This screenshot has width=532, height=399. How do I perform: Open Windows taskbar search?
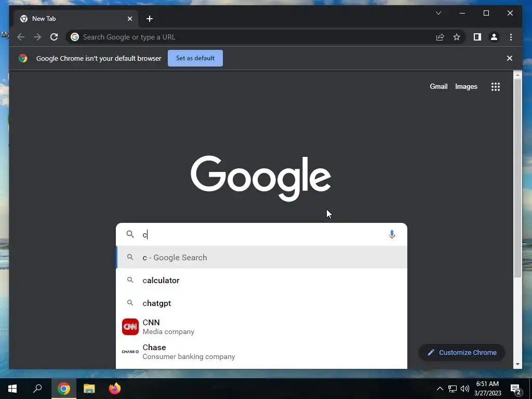point(37,389)
